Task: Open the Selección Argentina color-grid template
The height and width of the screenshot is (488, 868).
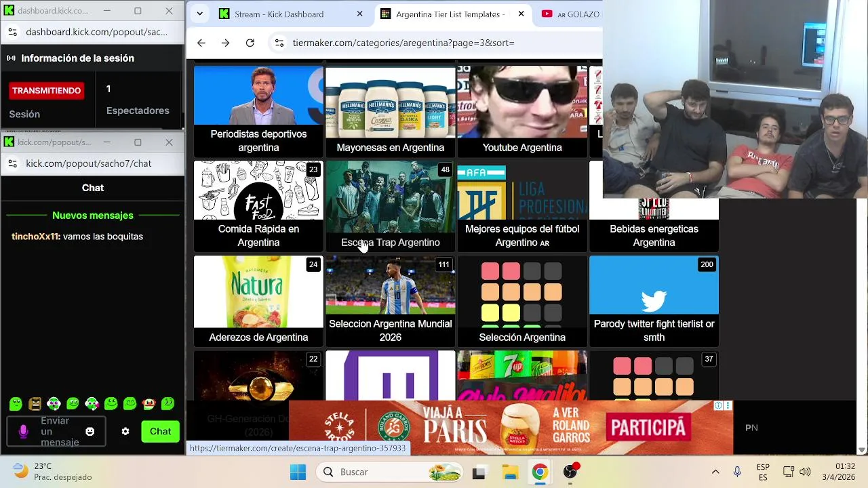Action: click(x=522, y=301)
